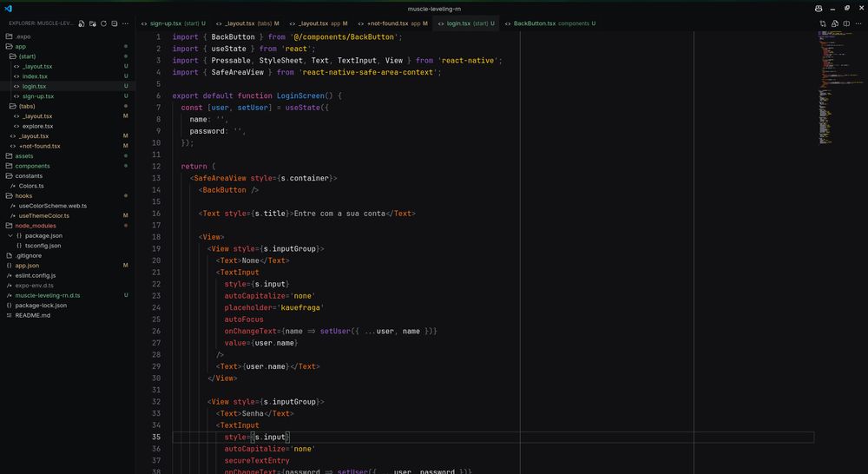Open explore.tsx in Explorer
The image size is (868, 474).
pyautogui.click(x=37, y=126)
